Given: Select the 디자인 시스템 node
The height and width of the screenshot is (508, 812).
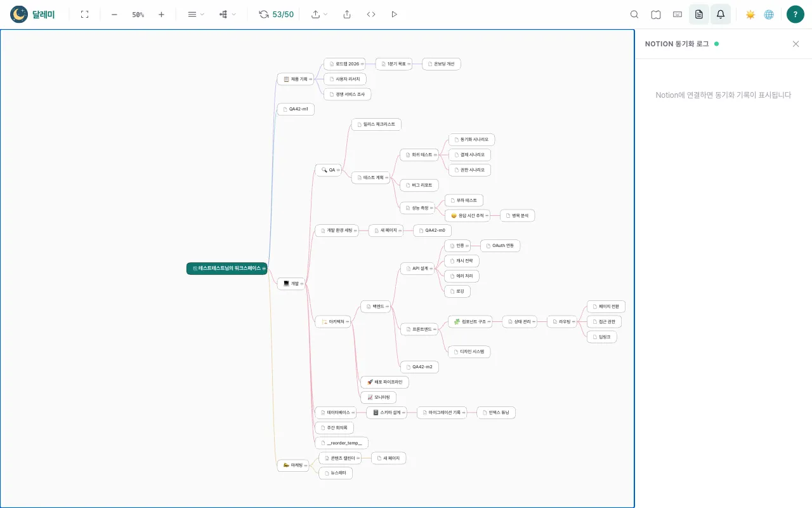Looking at the screenshot, I should click(469, 352).
